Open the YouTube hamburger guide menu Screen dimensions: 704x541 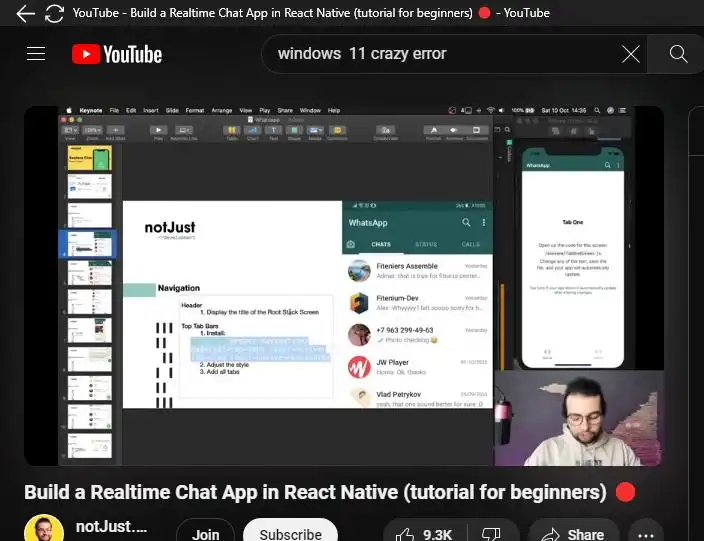(x=36, y=54)
